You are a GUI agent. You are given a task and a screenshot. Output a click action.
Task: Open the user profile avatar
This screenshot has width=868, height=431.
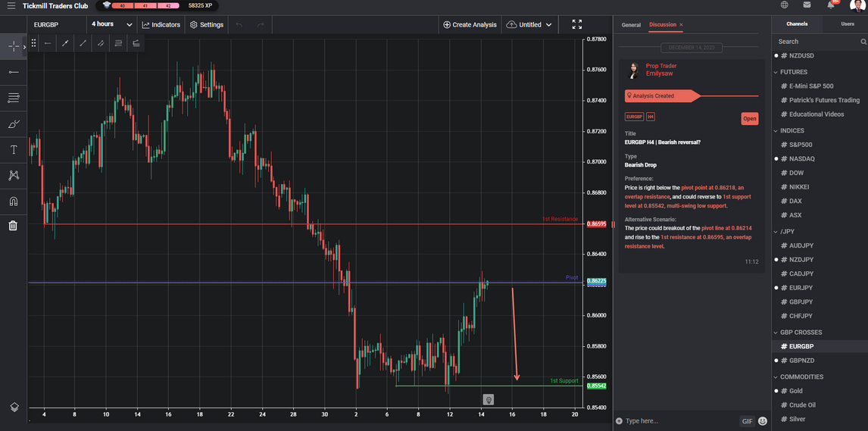[x=857, y=5]
